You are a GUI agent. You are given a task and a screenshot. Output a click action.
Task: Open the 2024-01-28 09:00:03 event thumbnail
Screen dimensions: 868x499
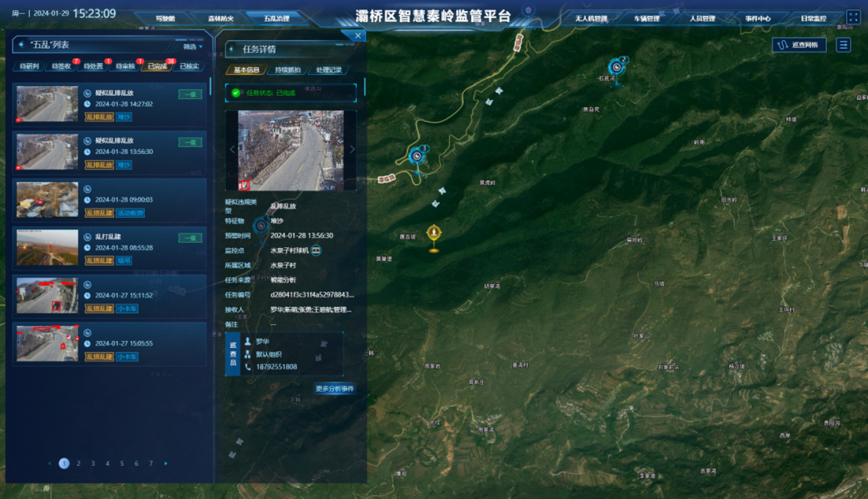click(x=47, y=200)
